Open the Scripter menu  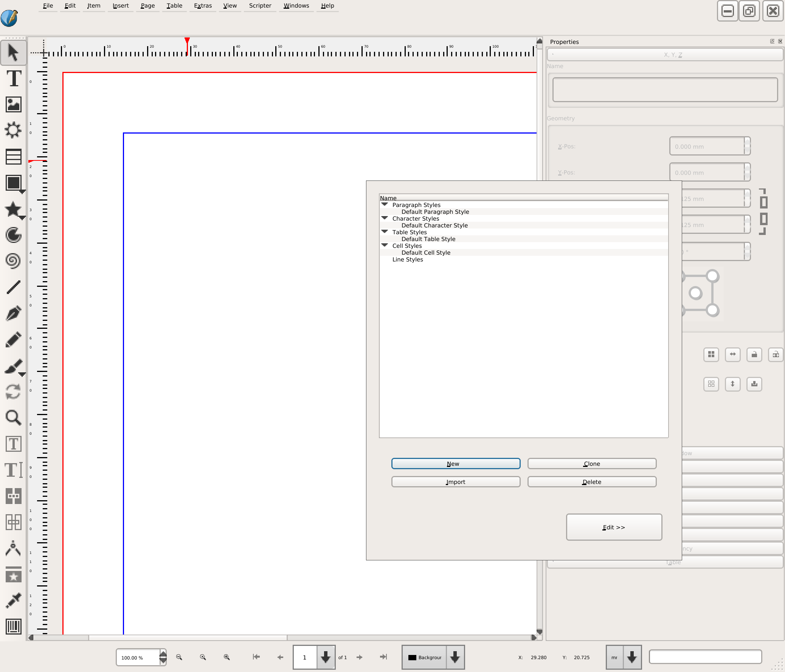[260, 6]
